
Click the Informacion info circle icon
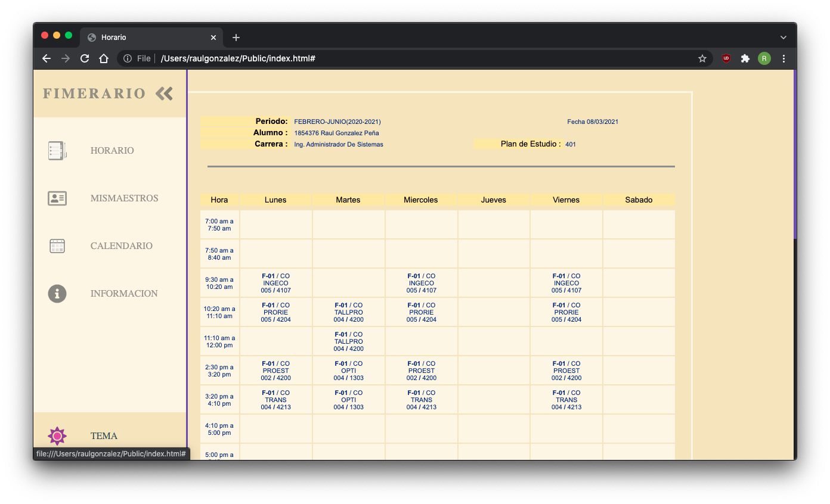(57, 293)
